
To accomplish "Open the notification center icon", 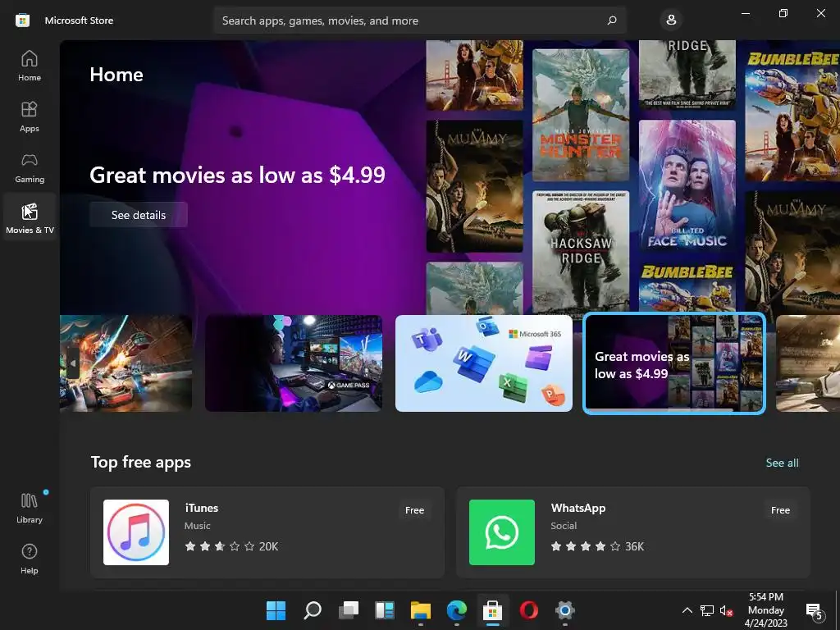I will [x=815, y=610].
